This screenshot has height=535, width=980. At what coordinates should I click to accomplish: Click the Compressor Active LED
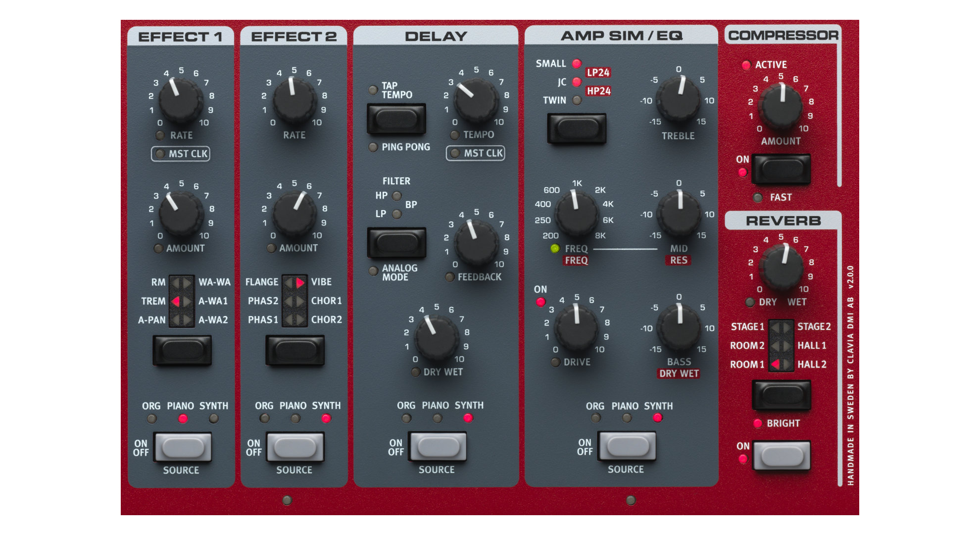point(746,65)
